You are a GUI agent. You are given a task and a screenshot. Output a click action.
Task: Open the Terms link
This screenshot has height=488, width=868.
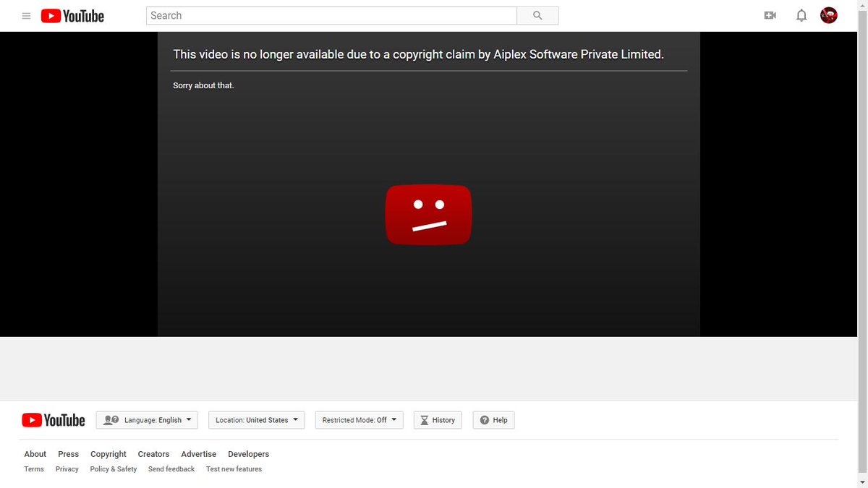click(34, 469)
